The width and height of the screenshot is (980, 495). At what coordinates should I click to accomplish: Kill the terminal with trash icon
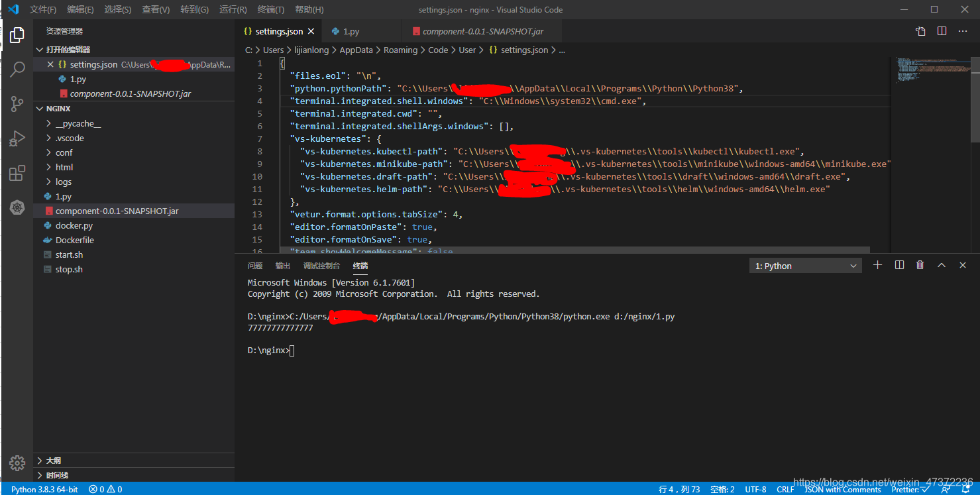coord(920,265)
